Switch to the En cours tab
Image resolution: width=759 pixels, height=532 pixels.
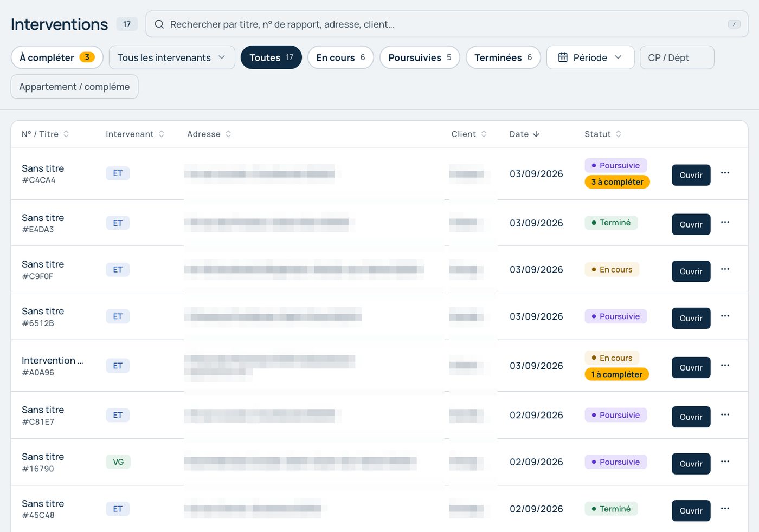click(340, 57)
